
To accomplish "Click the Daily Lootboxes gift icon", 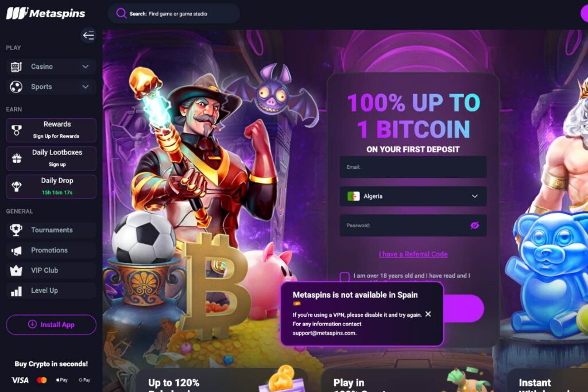I will click(17, 158).
